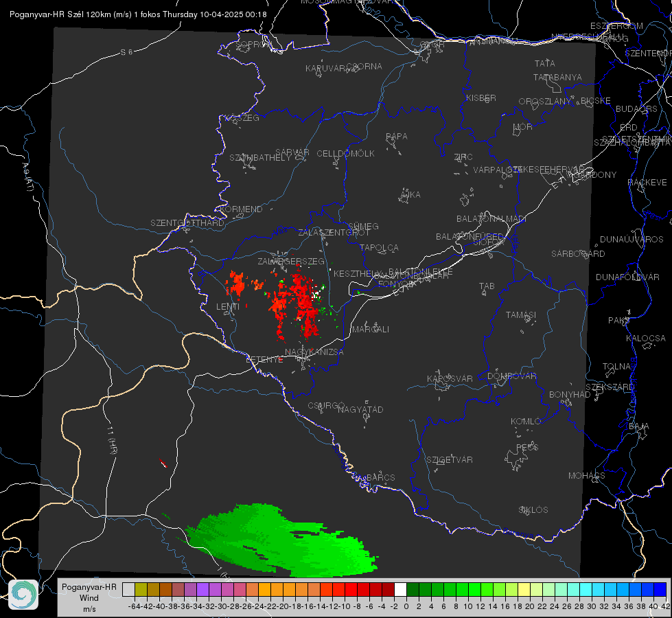Click the ZALAEGERSZEG city label

click(x=291, y=261)
